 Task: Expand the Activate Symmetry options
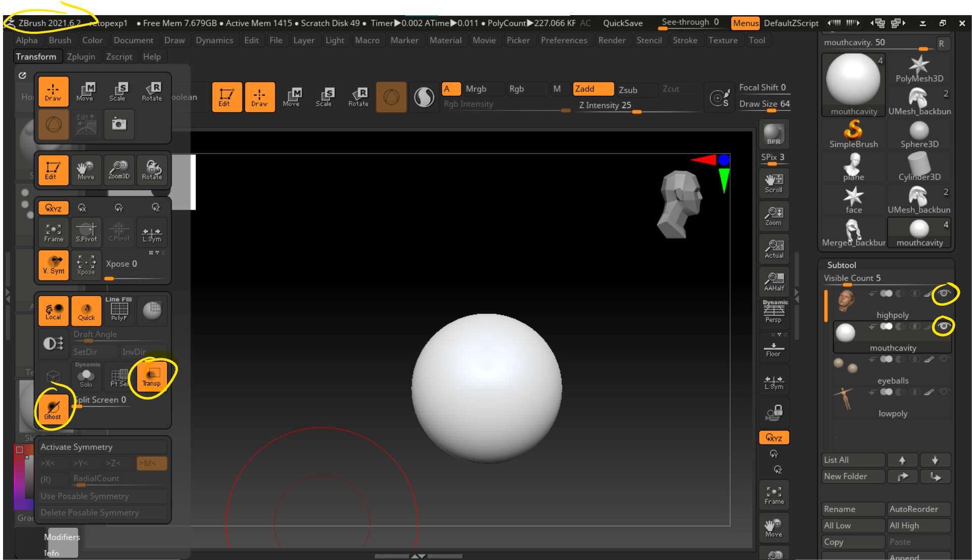77,446
